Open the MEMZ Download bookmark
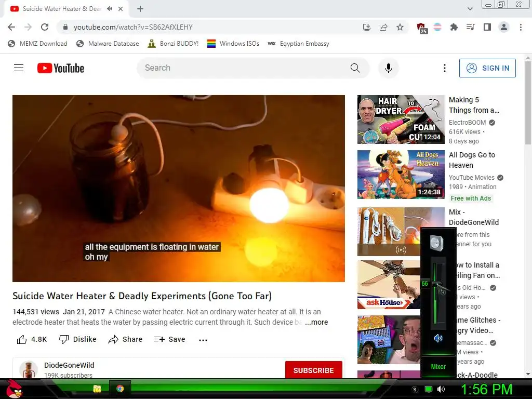Image resolution: width=532 pixels, height=399 pixels. pyautogui.click(x=37, y=44)
